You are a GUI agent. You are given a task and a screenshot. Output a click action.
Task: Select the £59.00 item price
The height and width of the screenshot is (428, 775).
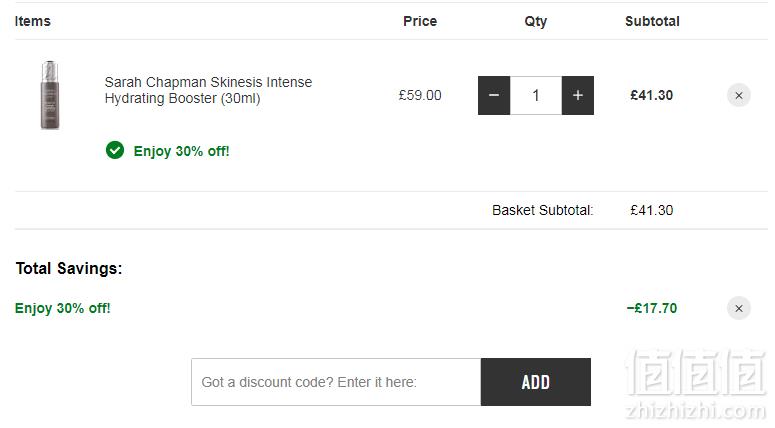pos(420,95)
